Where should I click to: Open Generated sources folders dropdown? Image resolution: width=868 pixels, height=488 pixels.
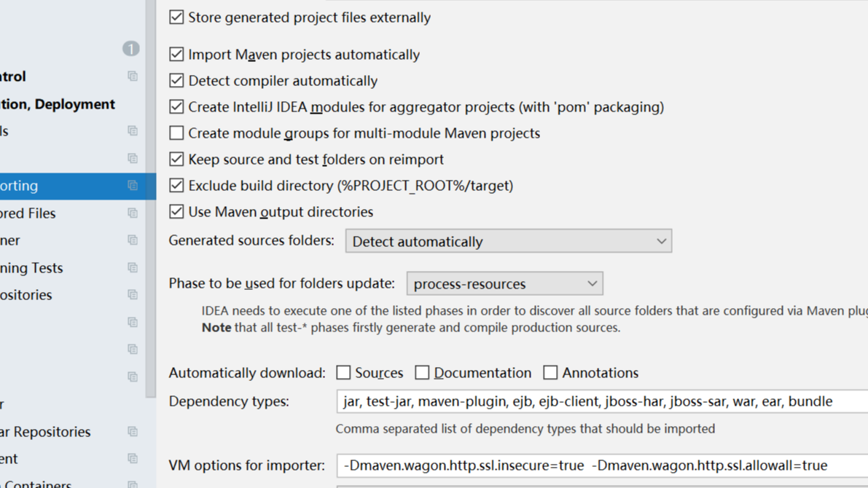508,242
